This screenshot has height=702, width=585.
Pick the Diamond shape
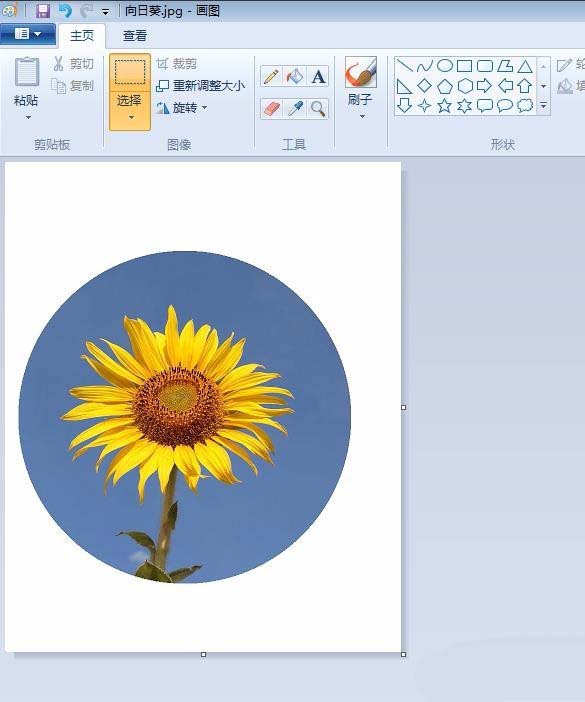point(424,86)
